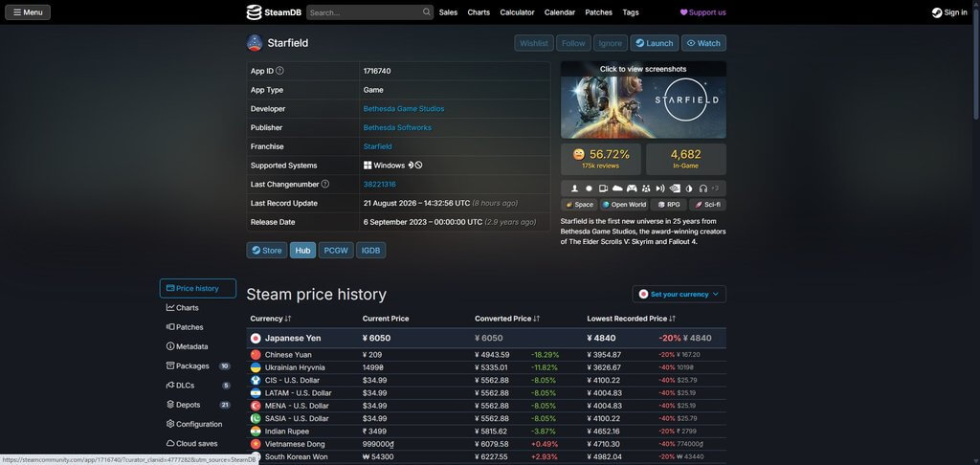Screen dimensions: 980x465
Task: Open the SteamDB home logo
Action: (x=274, y=12)
